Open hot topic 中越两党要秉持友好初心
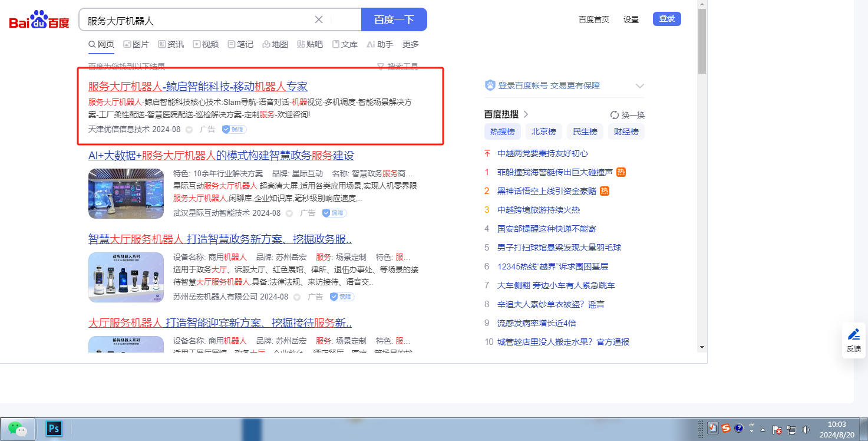 (x=543, y=153)
